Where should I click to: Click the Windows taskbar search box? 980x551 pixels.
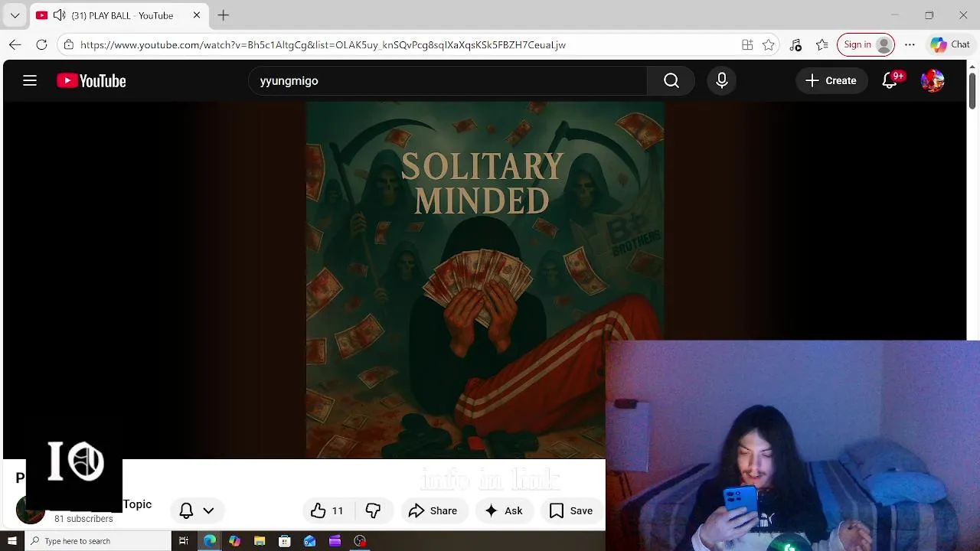click(x=97, y=541)
